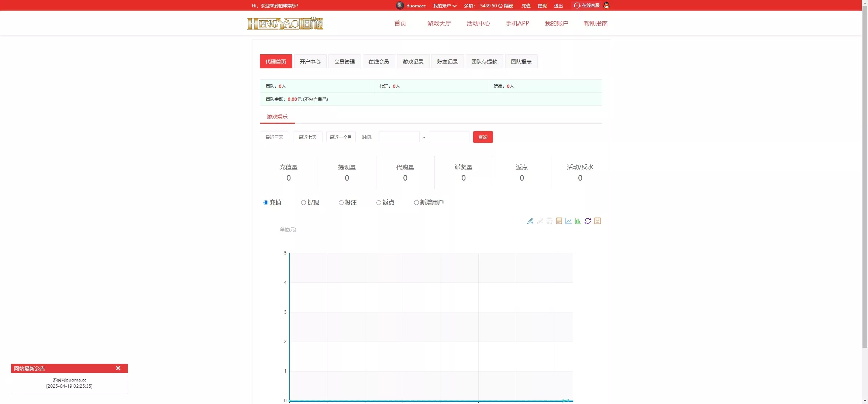Select the 提现 radio button

[x=304, y=203]
